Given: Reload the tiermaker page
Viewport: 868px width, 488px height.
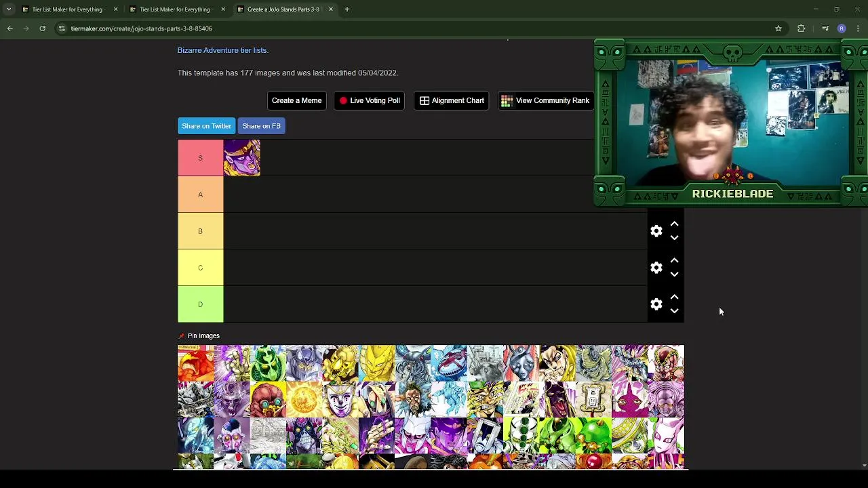Looking at the screenshot, I should pyautogui.click(x=42, y=28).
